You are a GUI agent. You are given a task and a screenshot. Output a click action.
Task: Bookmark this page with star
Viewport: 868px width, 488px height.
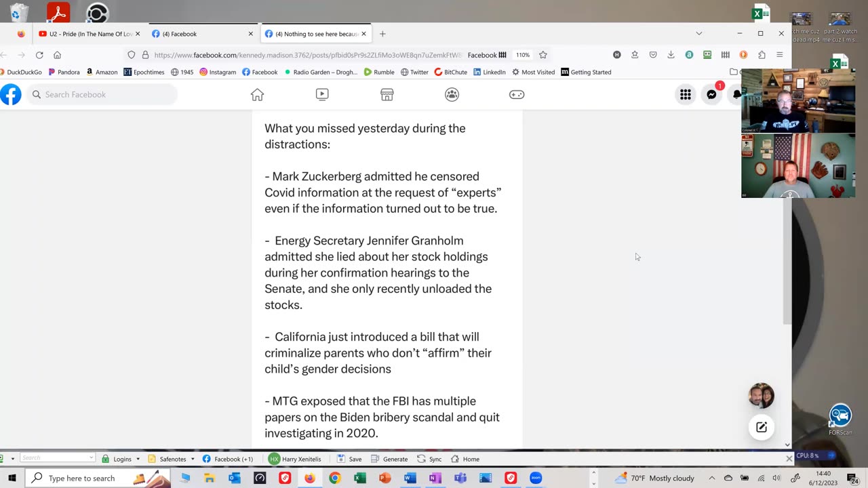click(x=542, y=55)
